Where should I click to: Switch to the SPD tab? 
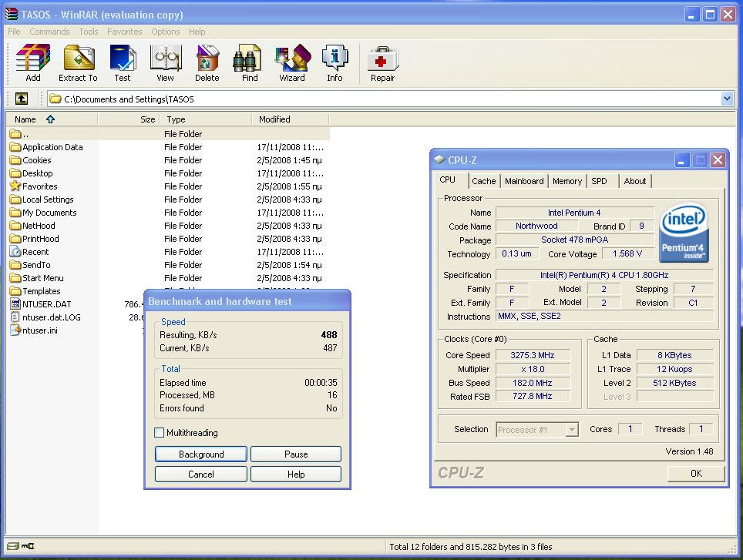tap(599, 181)
